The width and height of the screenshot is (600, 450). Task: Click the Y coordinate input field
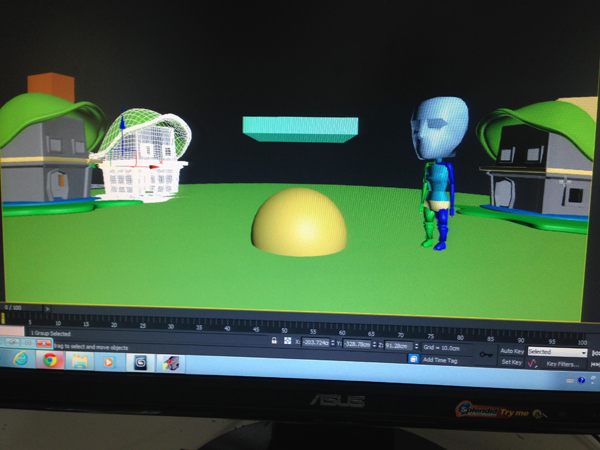tap(357, 344)
